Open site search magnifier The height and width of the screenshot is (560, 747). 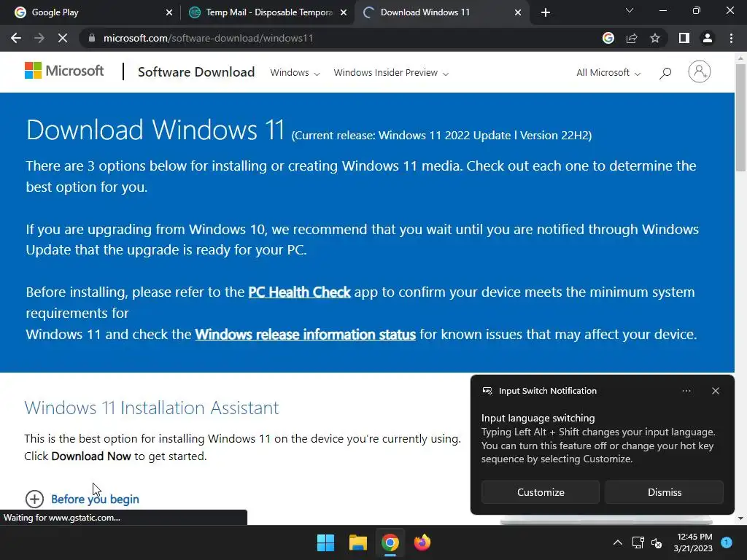coord(665,73)
